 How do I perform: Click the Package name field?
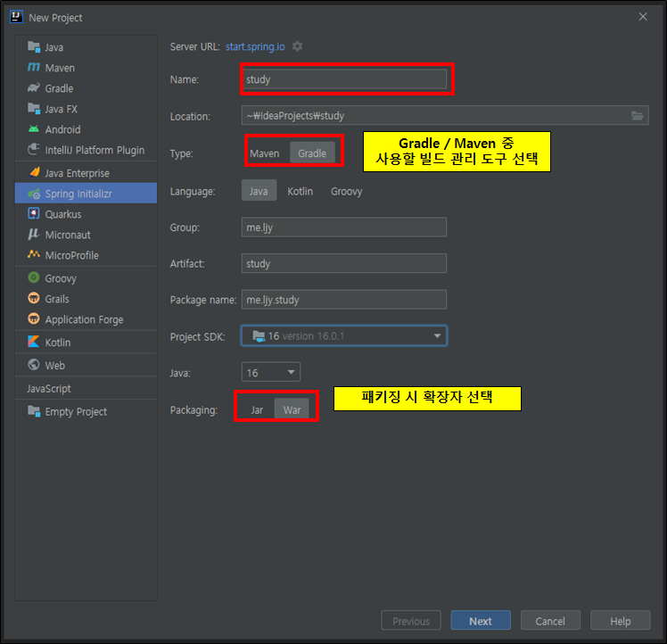pyautogui.click(x=343, y=299)
